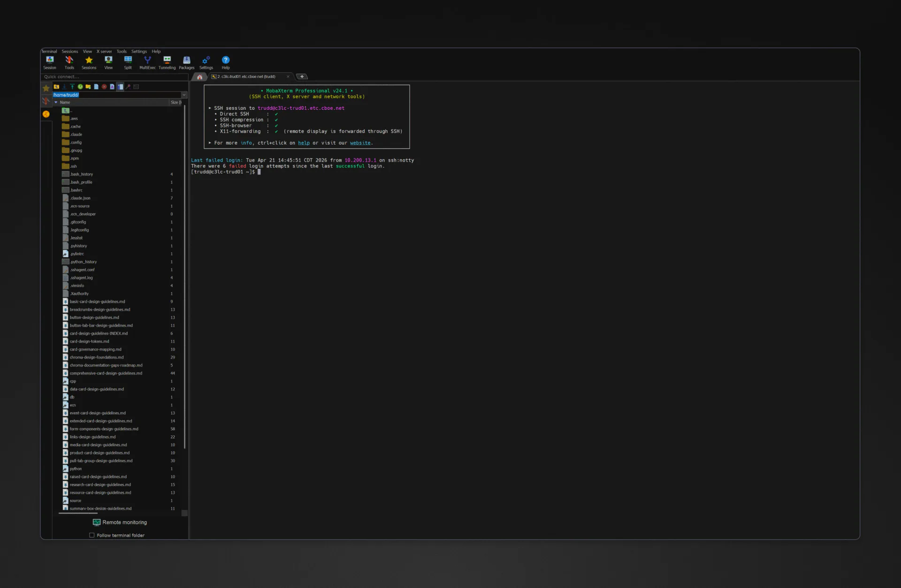
Task: Select the .claude folder
Action: coord(72,135)
